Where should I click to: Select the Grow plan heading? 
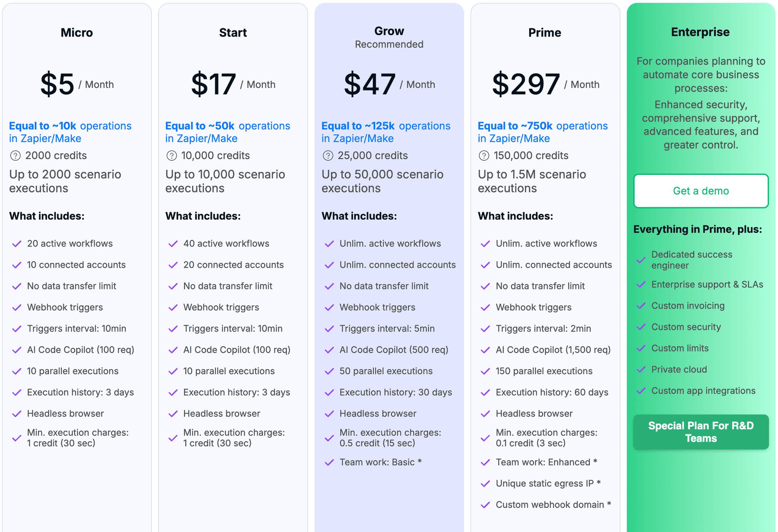point(389,31)
